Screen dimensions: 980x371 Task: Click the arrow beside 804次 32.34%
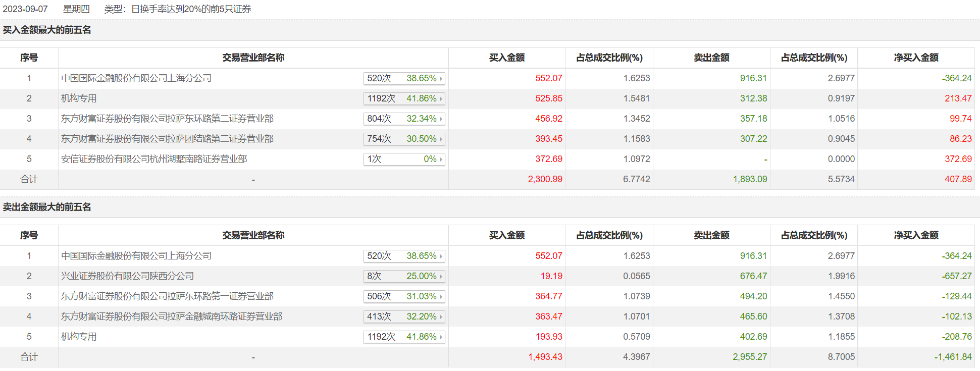click(441, 119)
